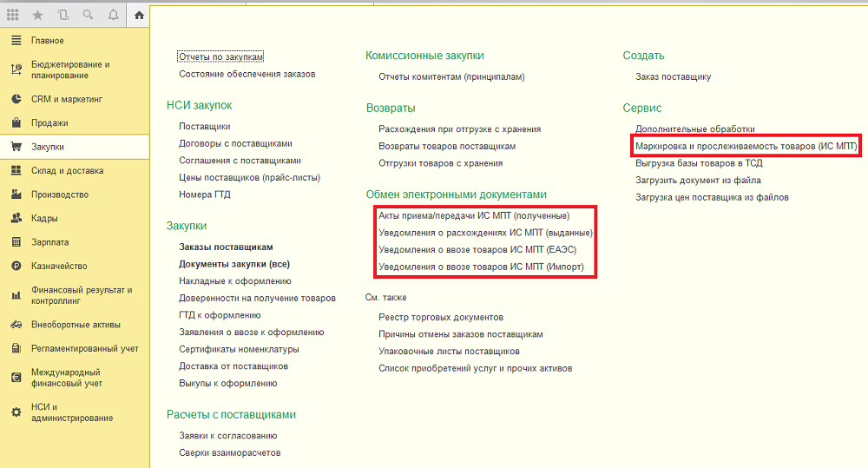Click the Финансовый результат chart icon
868x468 pixels.
coord(16,295)
